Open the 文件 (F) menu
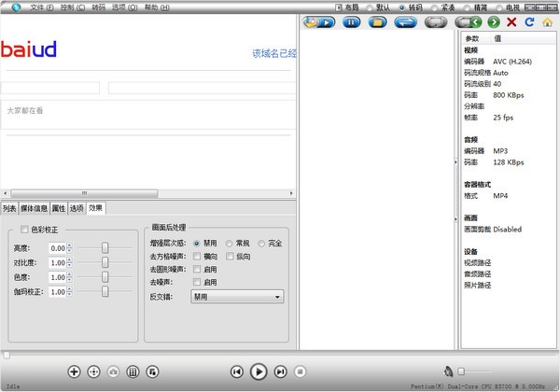The height and width of the screenshot is (392, 560). point(42,7)
